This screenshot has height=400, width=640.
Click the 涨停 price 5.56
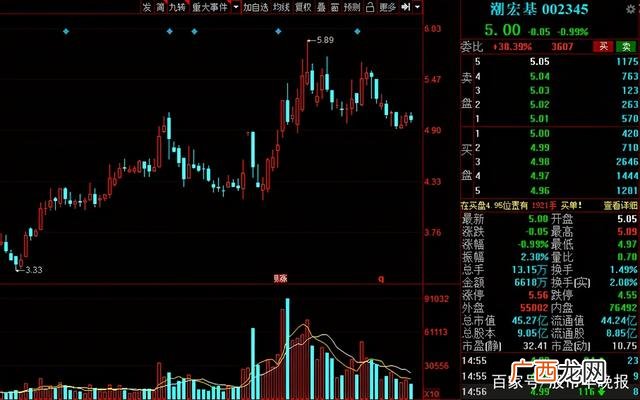click(x=538, y=295)
